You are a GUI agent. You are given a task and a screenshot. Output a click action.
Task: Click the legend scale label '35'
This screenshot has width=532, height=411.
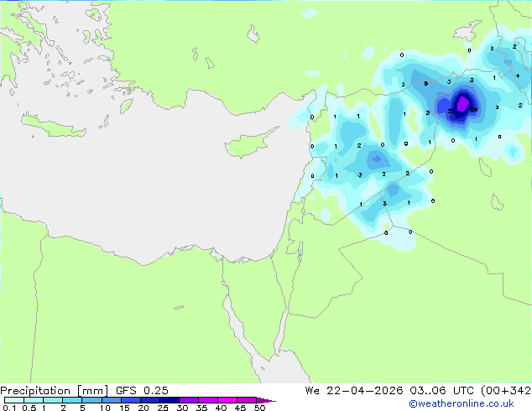pyautogui.click(x=201, y=408)
